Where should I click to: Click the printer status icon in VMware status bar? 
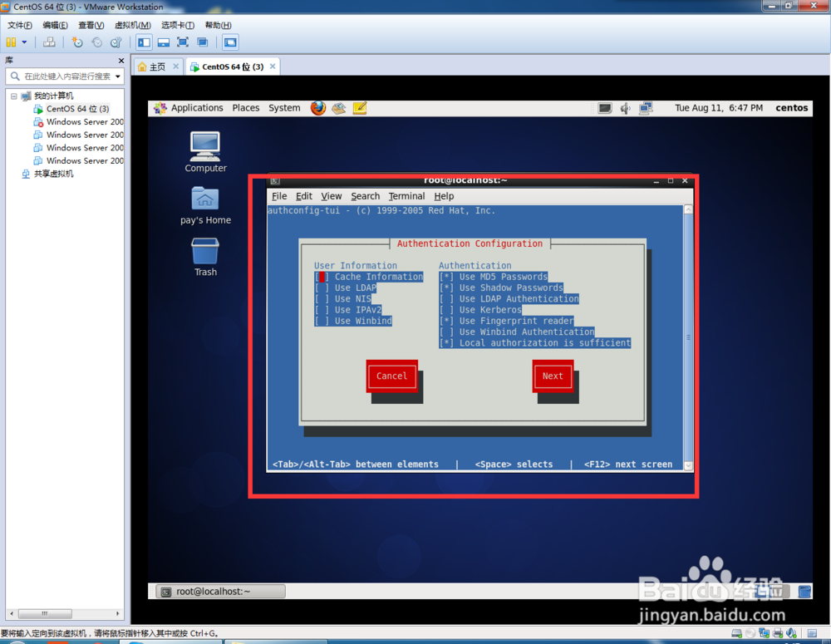(778, 633)
